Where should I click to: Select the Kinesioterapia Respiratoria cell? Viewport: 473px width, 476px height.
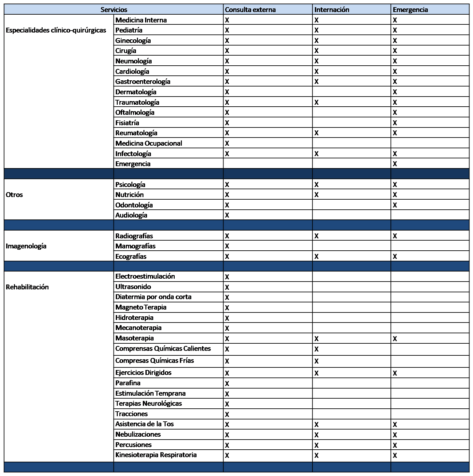tap(156, 455)
